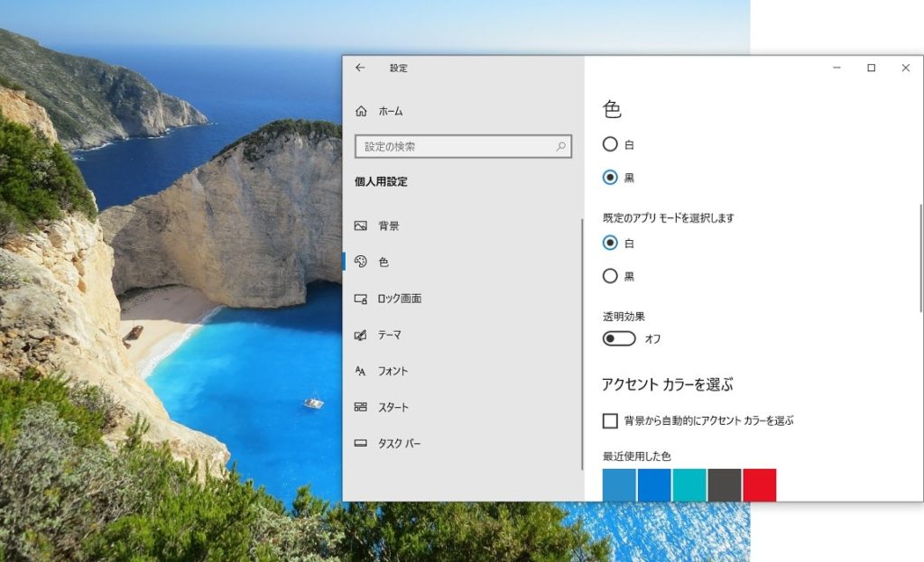The image size is (924, 562).
Task: Pick the light blue recent color
Action: pos(619,484)
